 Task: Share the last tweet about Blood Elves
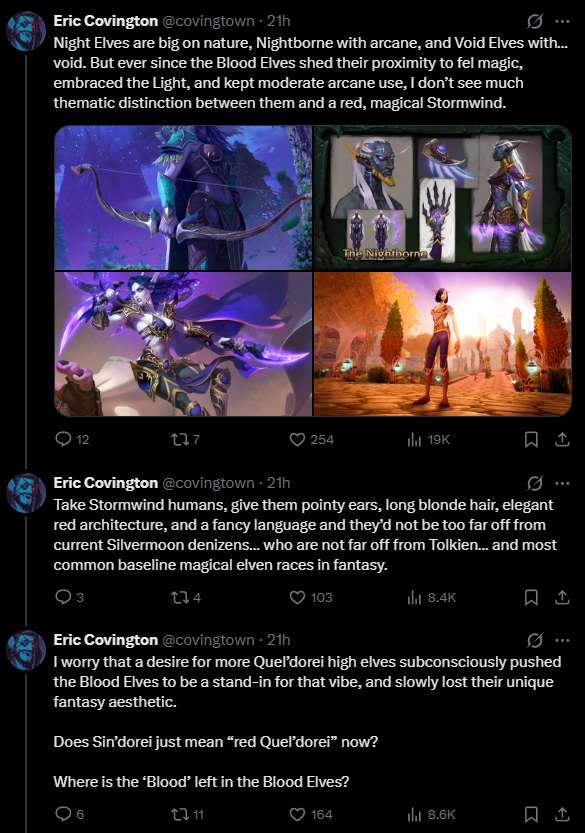pyautogui.click(x=562, y=814)
